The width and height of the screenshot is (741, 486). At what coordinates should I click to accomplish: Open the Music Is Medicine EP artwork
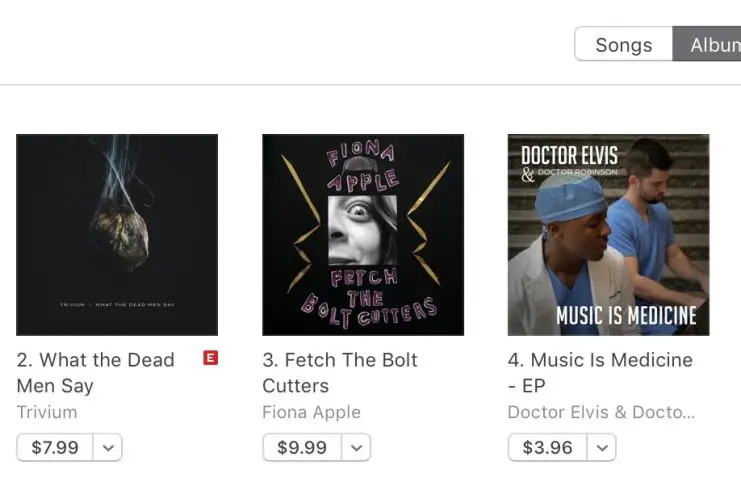point(608,235)
